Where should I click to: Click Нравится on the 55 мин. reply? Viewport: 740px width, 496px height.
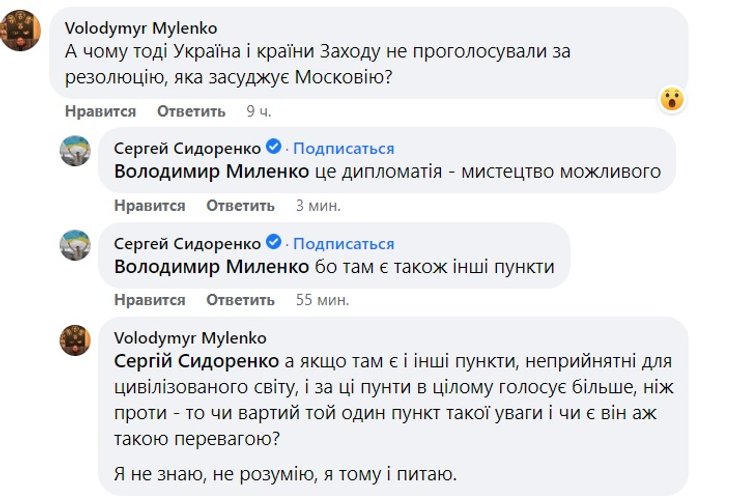[x=149, y=299]
